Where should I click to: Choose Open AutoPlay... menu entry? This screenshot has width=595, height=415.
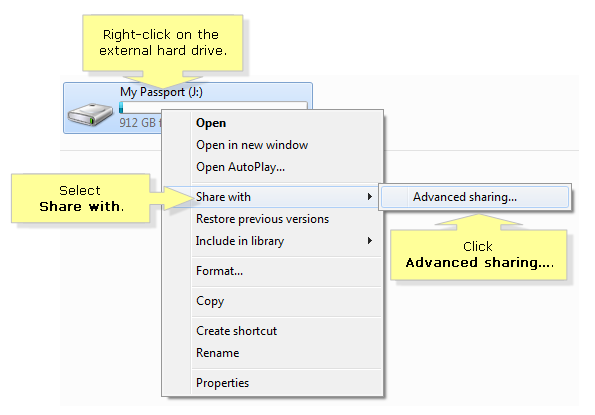(240, 167)
